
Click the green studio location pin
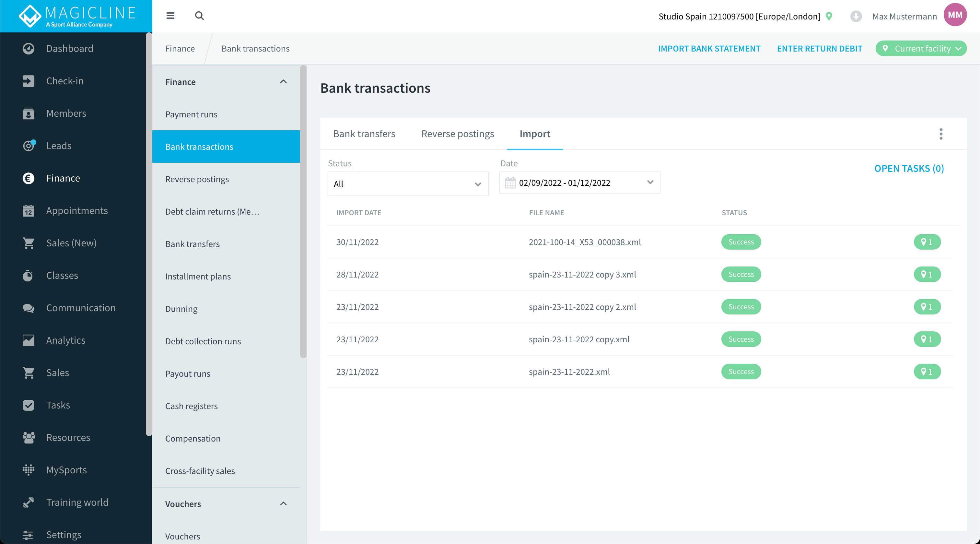coord(829,16)
